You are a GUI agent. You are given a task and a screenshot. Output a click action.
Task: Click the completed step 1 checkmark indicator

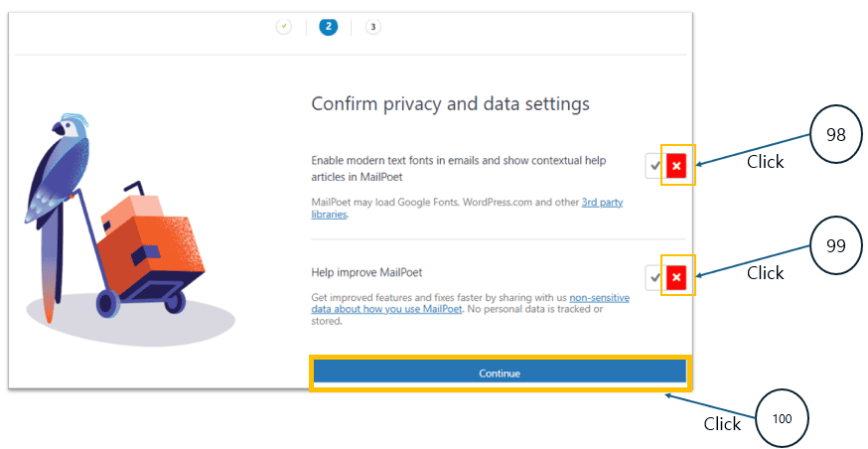coord(284,27)
